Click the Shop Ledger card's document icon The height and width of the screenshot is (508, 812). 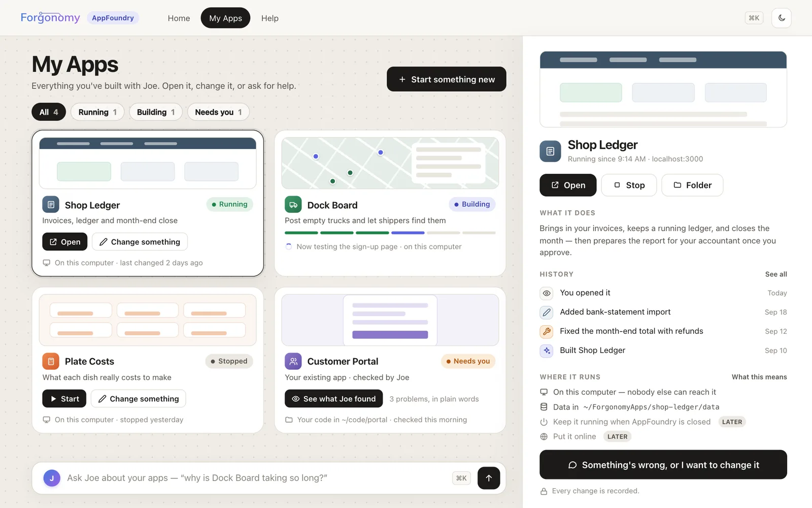click(51, 204)
